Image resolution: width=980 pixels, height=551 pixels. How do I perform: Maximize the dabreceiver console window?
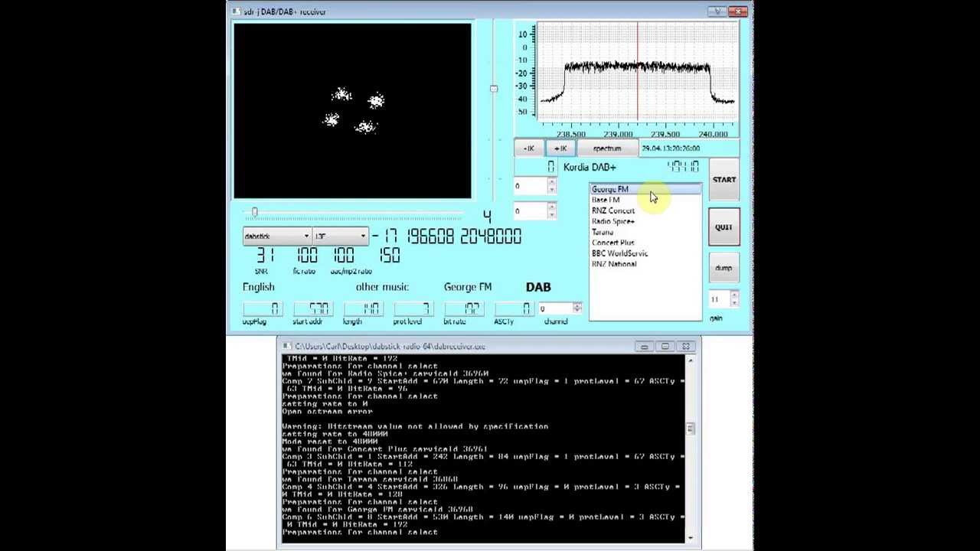point(665,347)
